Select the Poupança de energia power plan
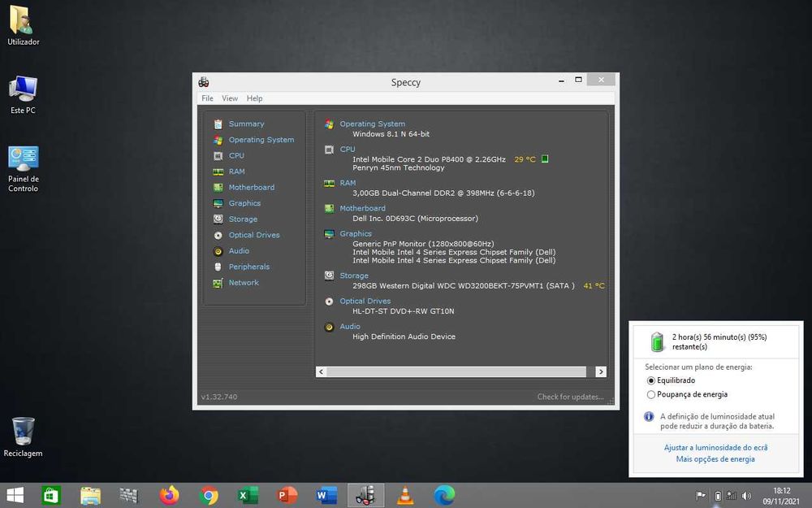The width and height of the screenshot is (812, 508). [687, 394]
